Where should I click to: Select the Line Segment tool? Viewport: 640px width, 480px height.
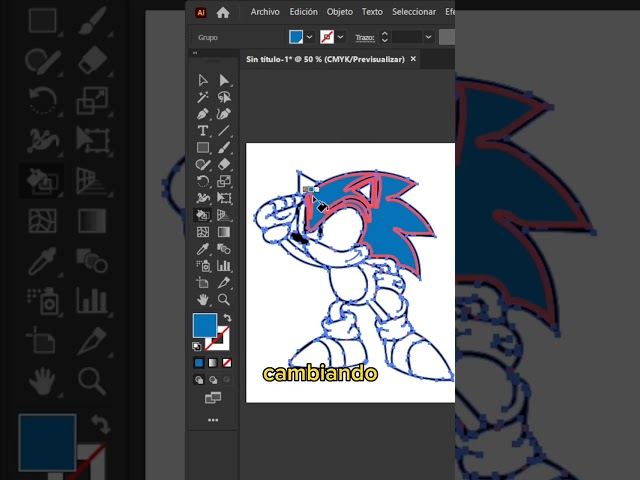[x=224, y=131]
